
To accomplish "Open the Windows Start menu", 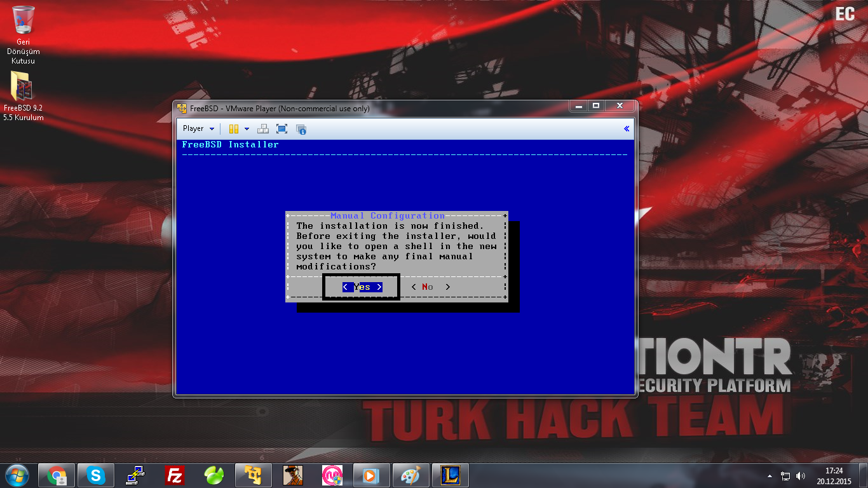I will point(17,475).
